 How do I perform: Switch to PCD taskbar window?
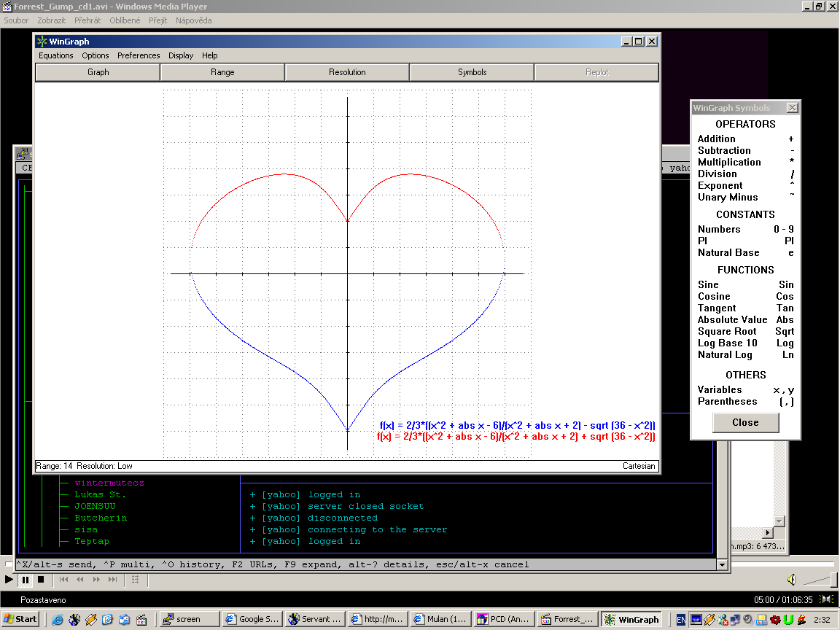(x=504, y=619)
